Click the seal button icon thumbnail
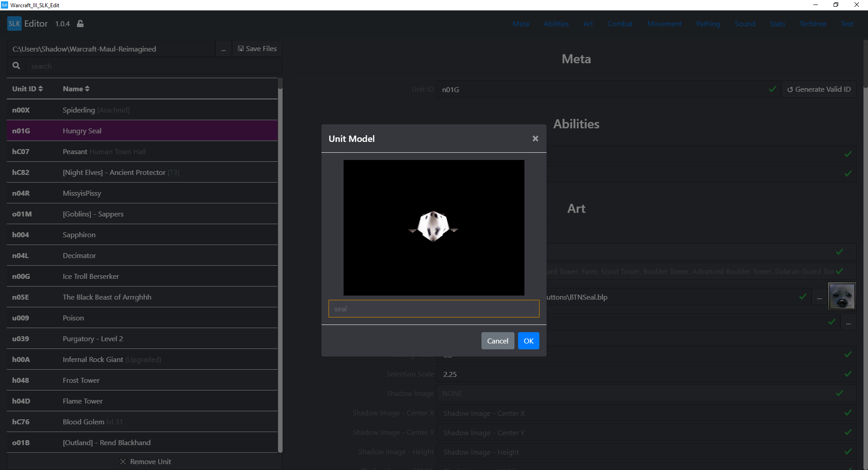This screenshot has width=868, height=470. (x=842, y=296)
